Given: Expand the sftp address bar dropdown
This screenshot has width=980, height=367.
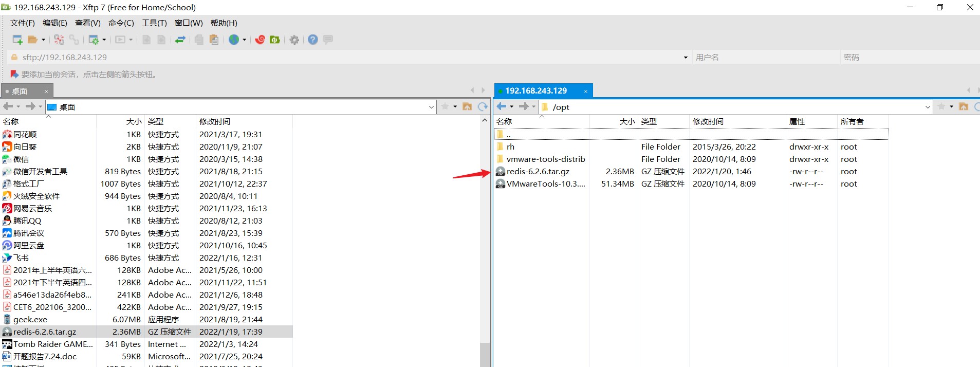Looking at the screenshot, I should coord(686,58).
